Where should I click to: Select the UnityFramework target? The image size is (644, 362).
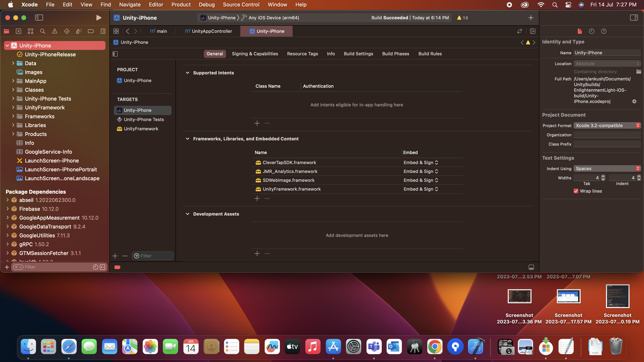[x=141, y=129]
